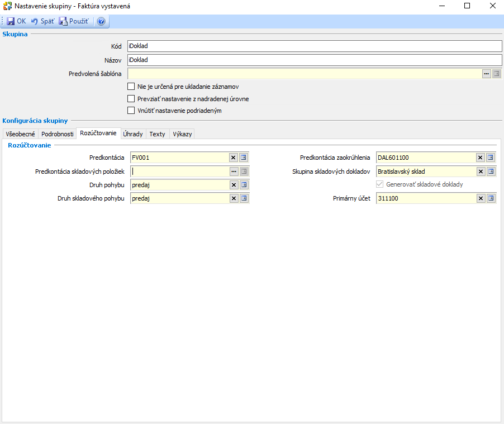Open lookup list for Primárny účet

click(x=491, y=198)
